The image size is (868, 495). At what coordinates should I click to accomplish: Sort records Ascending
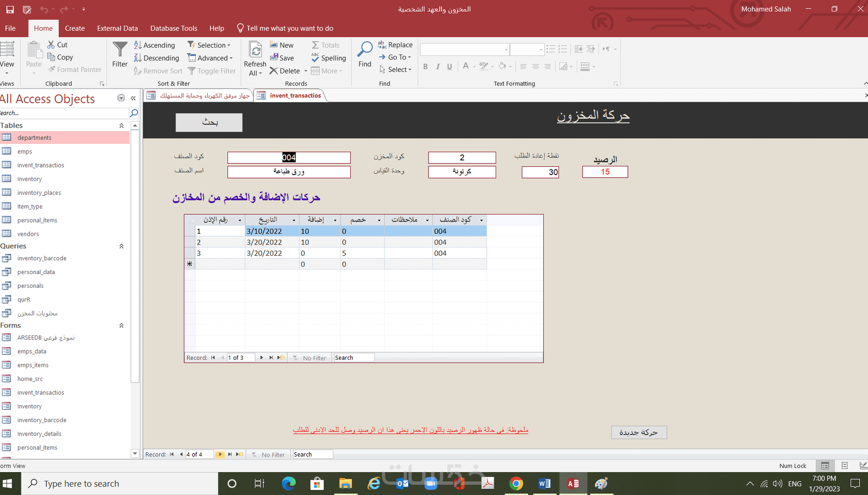(154, 45)
